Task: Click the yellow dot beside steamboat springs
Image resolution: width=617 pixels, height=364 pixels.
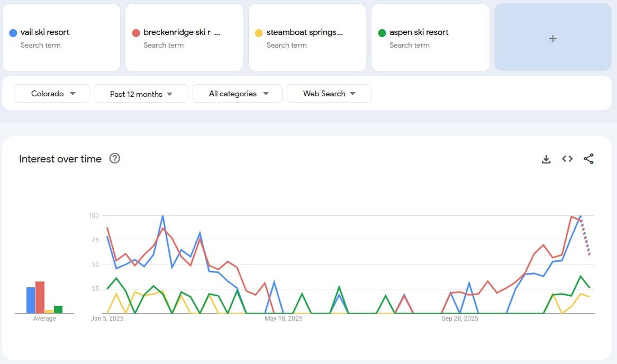Action: pos(259,33)
